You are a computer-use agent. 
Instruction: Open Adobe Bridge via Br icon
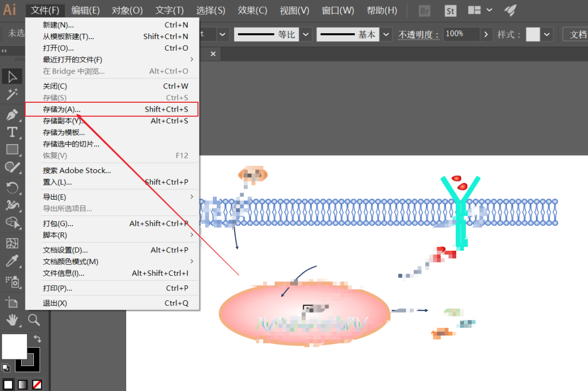tap(425, 11)
